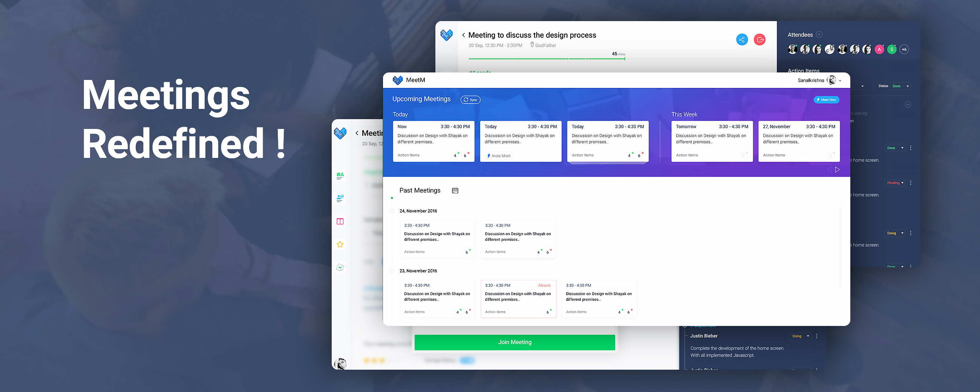Go back using chevron beside 'Meeting to discuss'
Screen dimensions: 980x392
(x=463, y=35)
